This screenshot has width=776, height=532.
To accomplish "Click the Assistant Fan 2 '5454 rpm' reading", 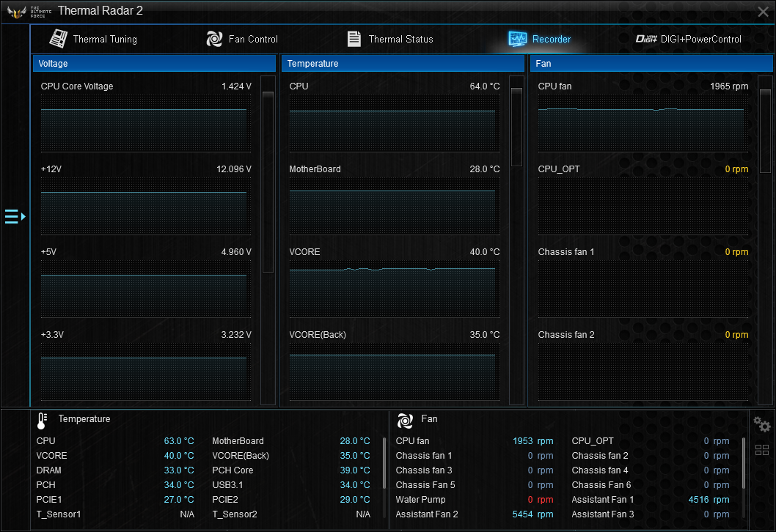I will pyautogui.click(x=532, y=514).
